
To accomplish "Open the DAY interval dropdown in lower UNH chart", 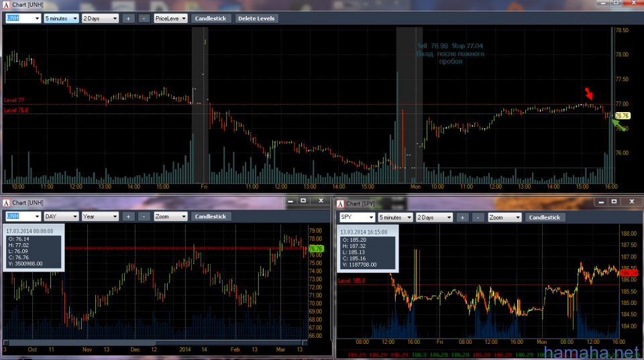I will coord(61,216).
